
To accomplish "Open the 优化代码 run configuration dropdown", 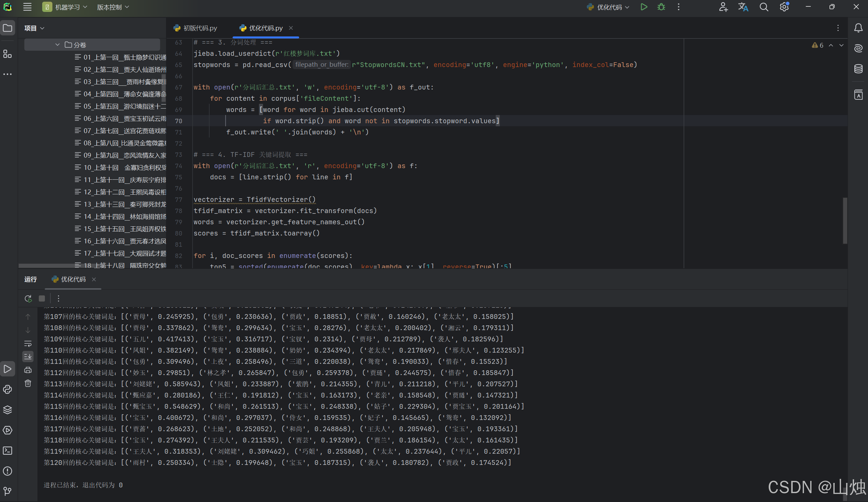I will pyautogui.click(x=608, y=7).
